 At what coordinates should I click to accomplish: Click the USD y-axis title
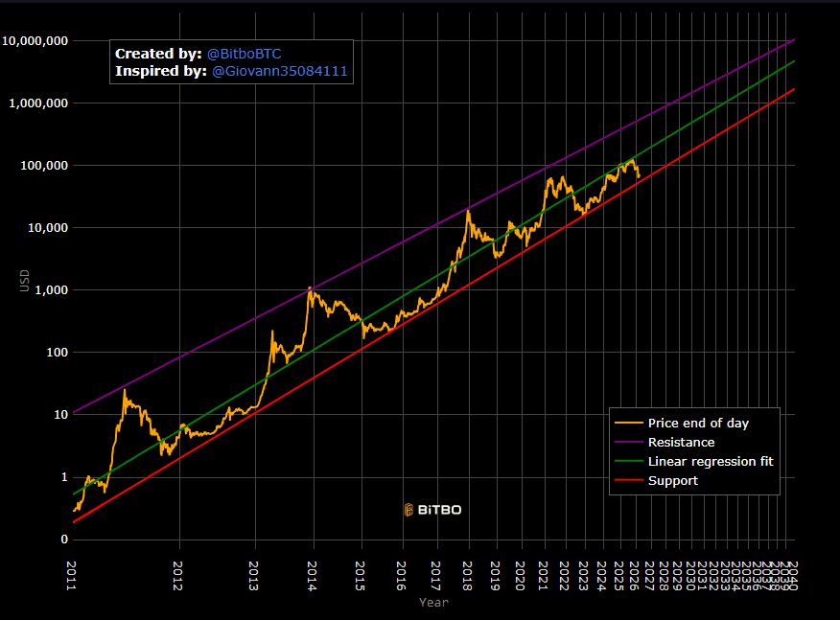pos(25,280)
